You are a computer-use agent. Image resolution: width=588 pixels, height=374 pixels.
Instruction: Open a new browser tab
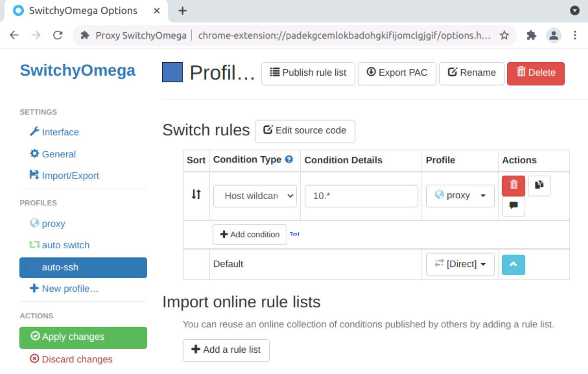182,11
